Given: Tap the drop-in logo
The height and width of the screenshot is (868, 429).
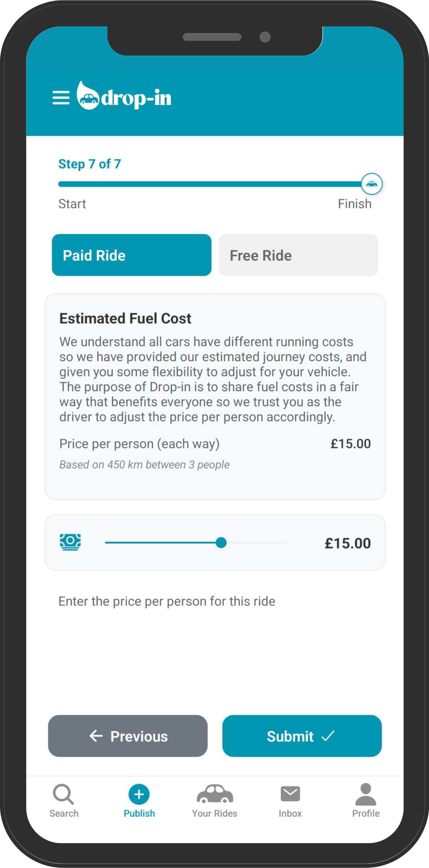Looking at the screenshot, I should click(124, 96).
